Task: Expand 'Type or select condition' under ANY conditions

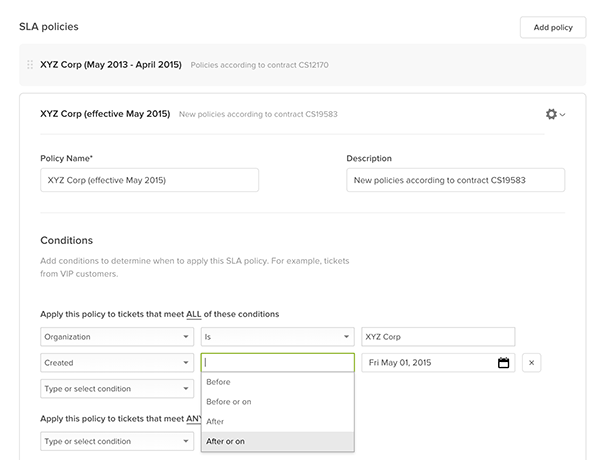Action: tap(116, 441)
